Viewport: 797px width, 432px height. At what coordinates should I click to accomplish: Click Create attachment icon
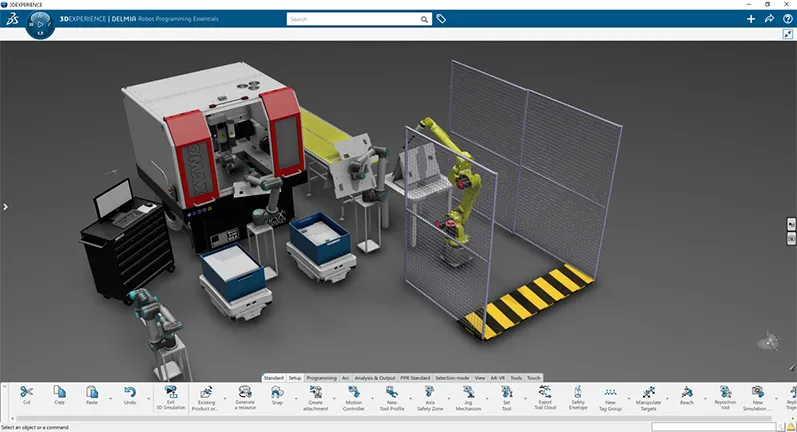tap(316, 392)
